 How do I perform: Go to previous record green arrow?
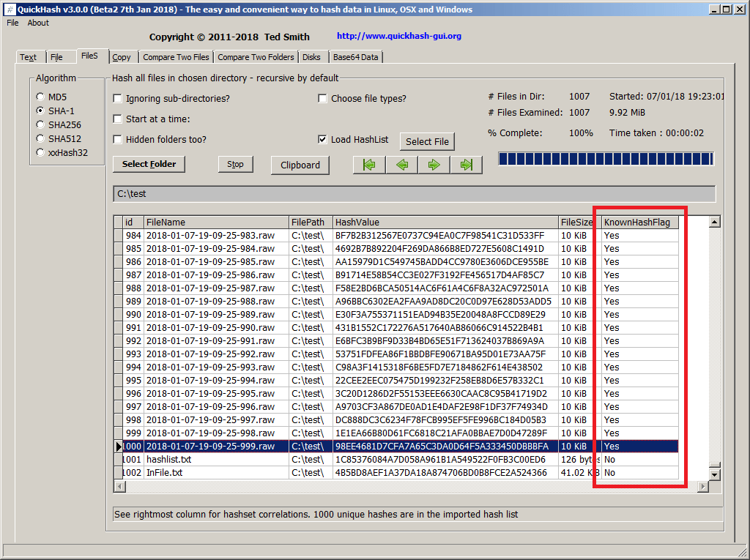point(402,165)
